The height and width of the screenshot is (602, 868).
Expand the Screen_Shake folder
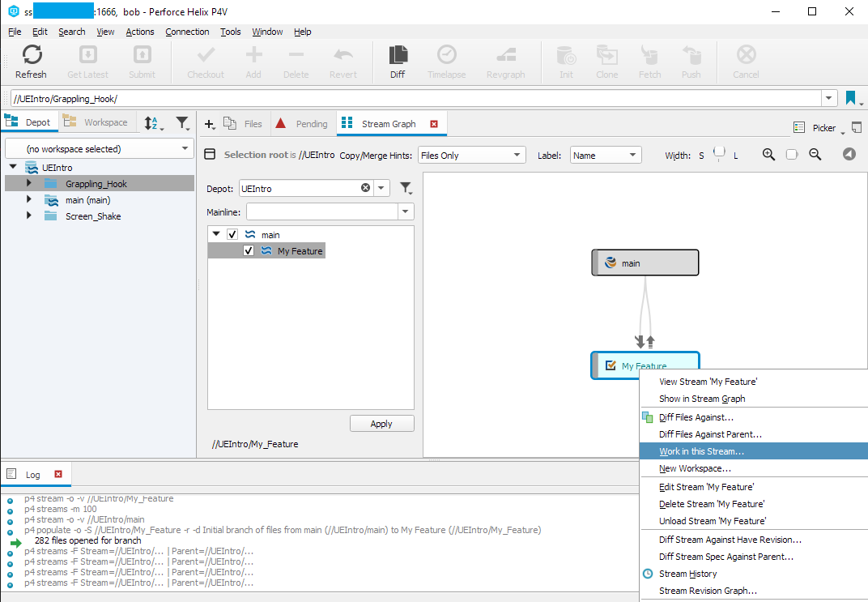pyautogui.click(x=29, y=216)
